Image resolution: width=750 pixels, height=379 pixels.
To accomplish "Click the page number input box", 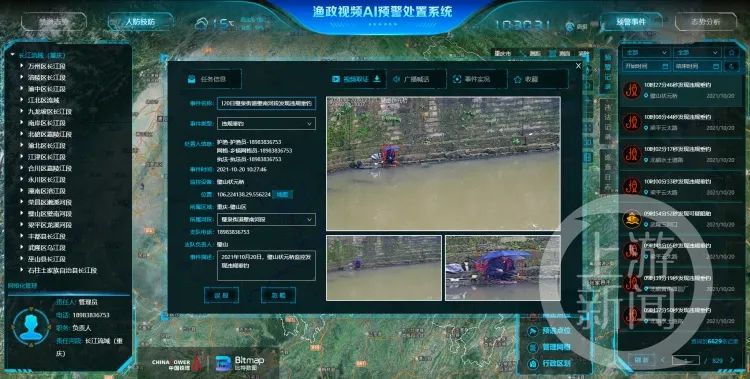I will tap(685, 360).
